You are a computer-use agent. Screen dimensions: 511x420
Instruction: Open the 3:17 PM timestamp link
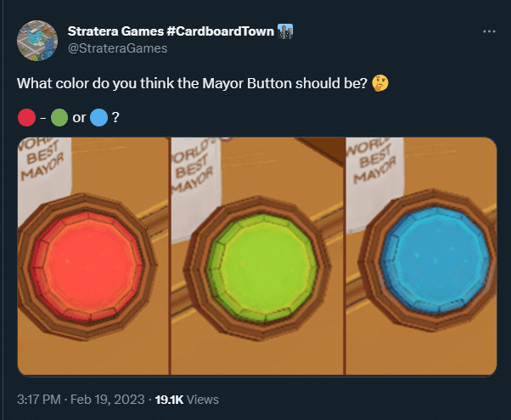coord(39,400)
